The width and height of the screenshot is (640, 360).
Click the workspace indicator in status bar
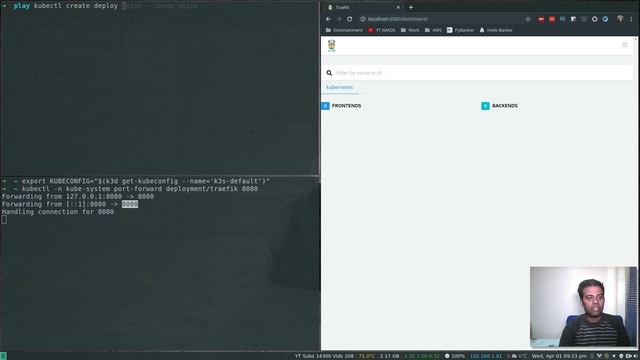tap(3, 356)
